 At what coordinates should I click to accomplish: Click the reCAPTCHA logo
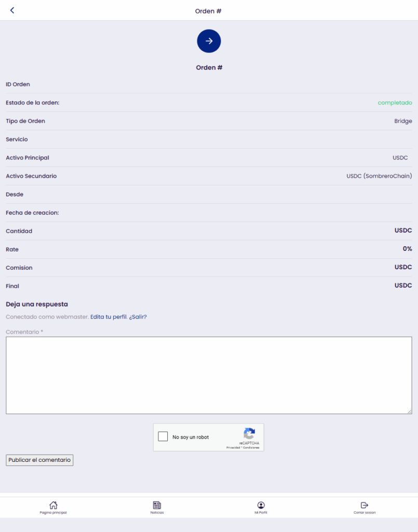[x=249, y=434]
